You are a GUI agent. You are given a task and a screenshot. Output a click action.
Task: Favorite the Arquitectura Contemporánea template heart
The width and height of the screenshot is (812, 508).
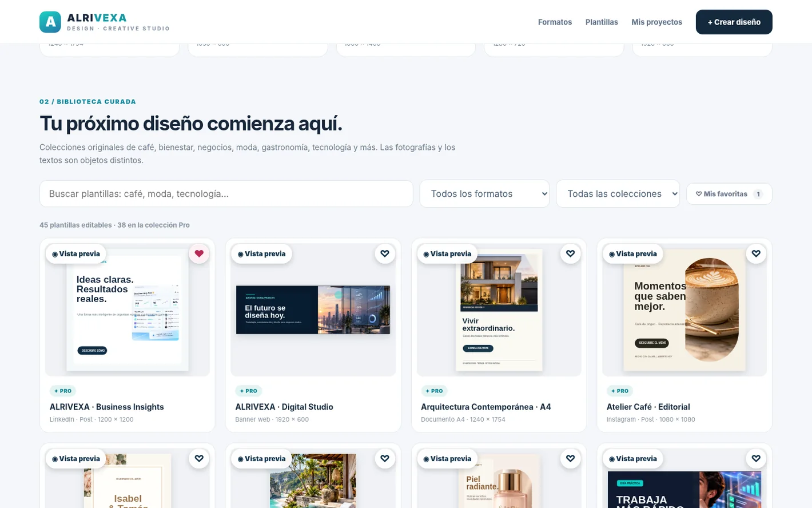[570, 253]
